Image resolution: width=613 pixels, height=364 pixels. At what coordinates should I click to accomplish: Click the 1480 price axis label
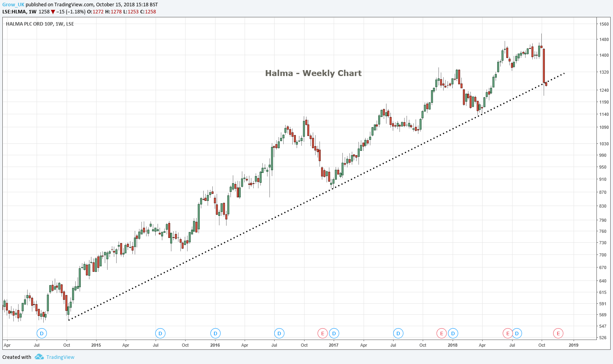604,39
